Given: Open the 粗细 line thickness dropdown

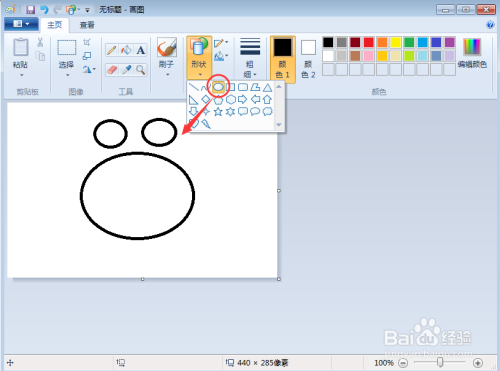Looking at the screenshot, I should click(250, 57).
